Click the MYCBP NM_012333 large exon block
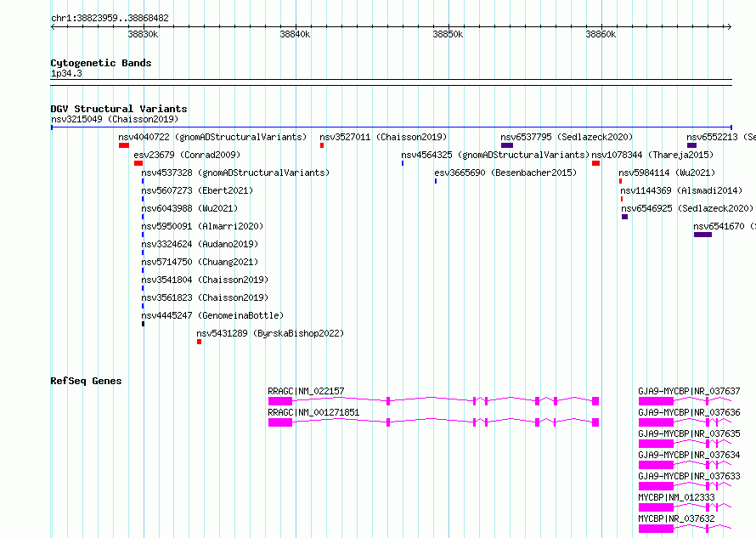Image resolution: width=756 pixels, height=538 pixels. coord(657,507)
